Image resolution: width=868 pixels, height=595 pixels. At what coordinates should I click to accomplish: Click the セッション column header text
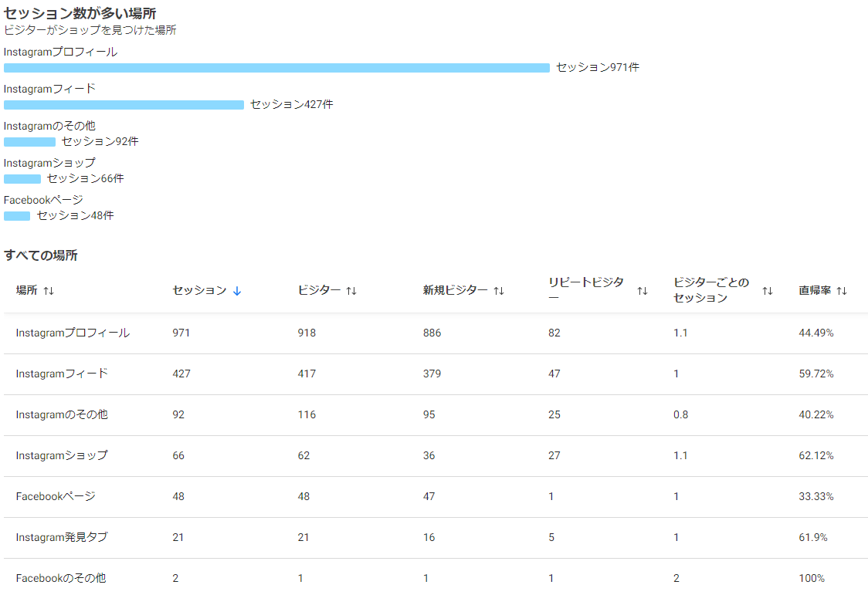200,290
